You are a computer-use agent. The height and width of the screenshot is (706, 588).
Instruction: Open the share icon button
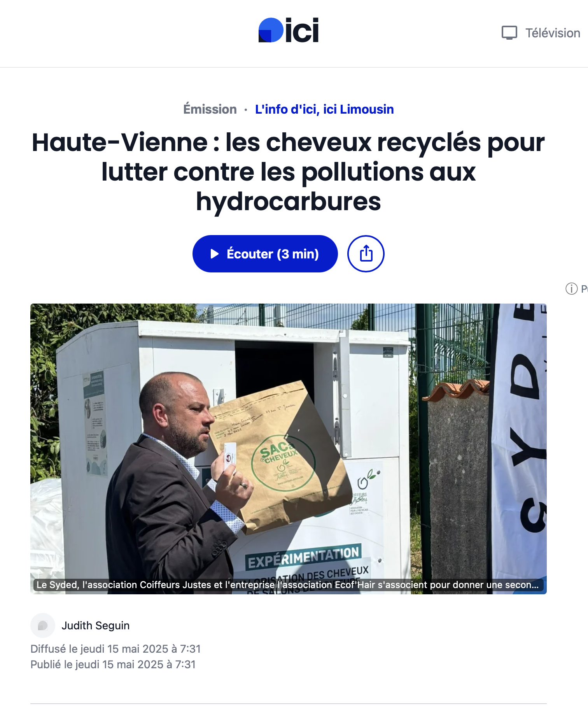366,254
